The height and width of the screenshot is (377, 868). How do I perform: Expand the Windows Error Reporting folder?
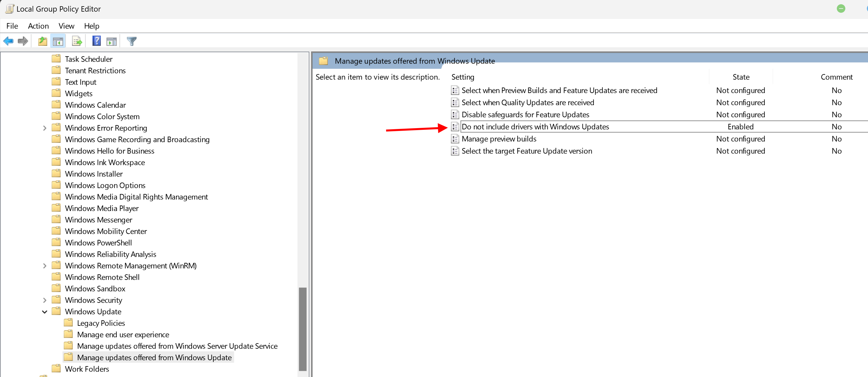click(45, 128)
